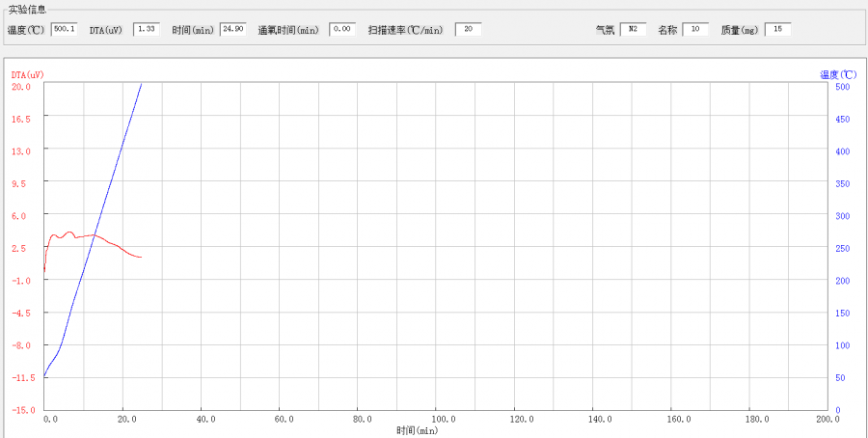This screenshot has height=438, width=868.
Task: Click the 16.5 DTA axis tick label
Action: 21,119
